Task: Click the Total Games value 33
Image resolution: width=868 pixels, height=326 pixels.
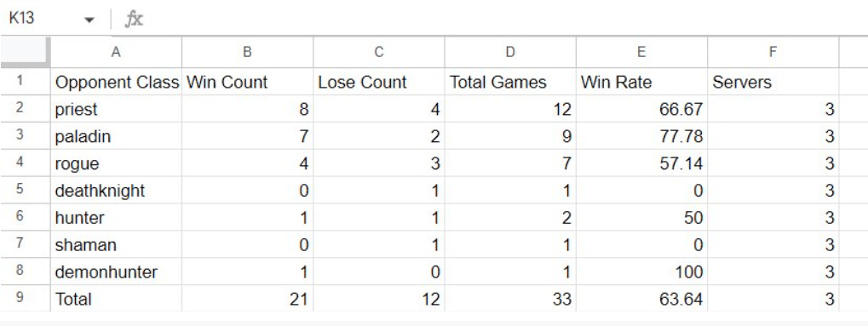Action: [x=510, y=299]
